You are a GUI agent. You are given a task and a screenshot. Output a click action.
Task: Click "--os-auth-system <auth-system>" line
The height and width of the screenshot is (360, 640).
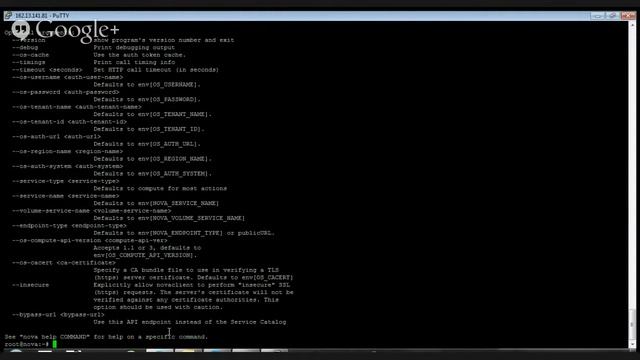67,166
